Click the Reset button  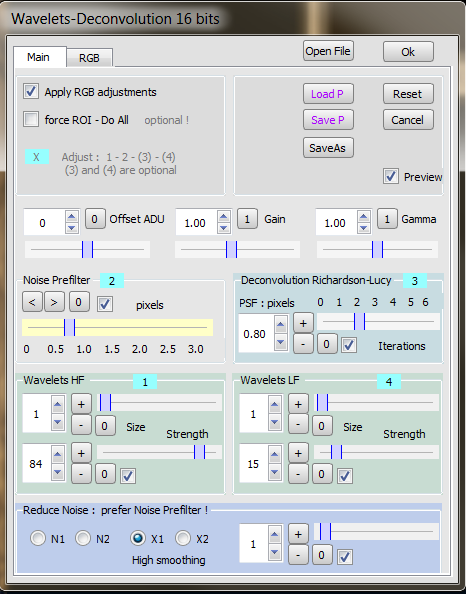(x=408, y=94)
